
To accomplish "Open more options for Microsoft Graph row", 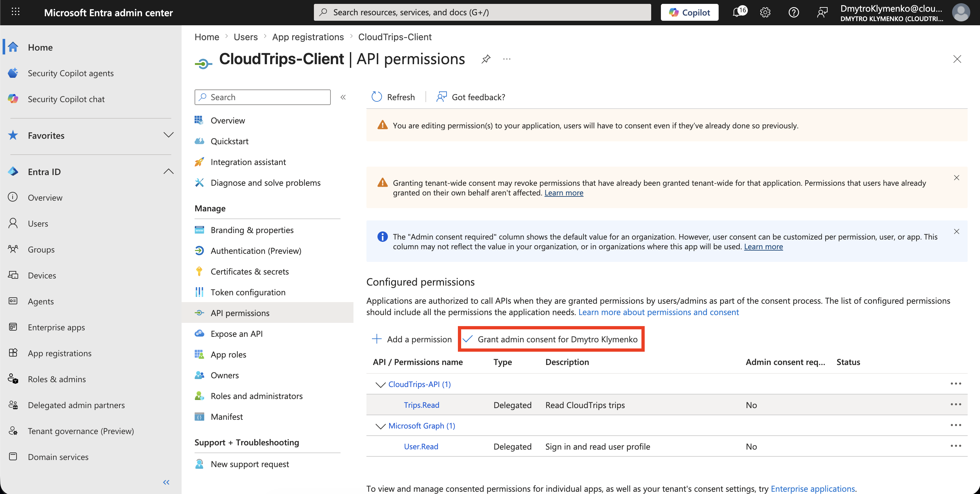I will tap(956, 425).
